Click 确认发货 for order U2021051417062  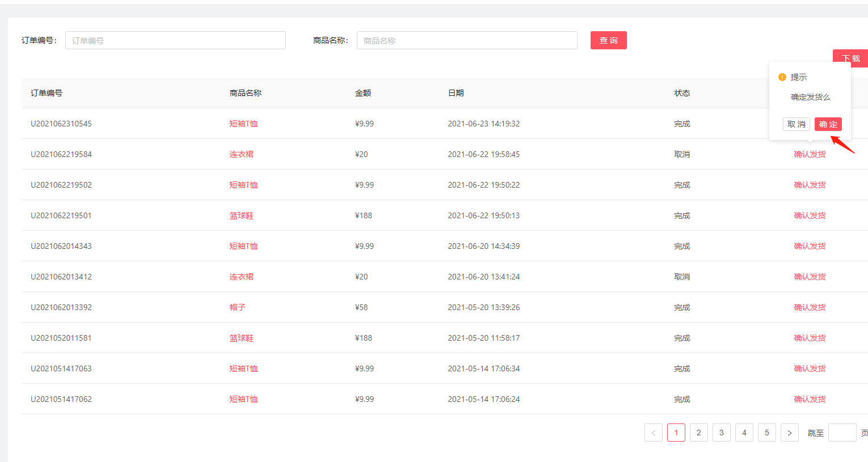coord(810,399)
